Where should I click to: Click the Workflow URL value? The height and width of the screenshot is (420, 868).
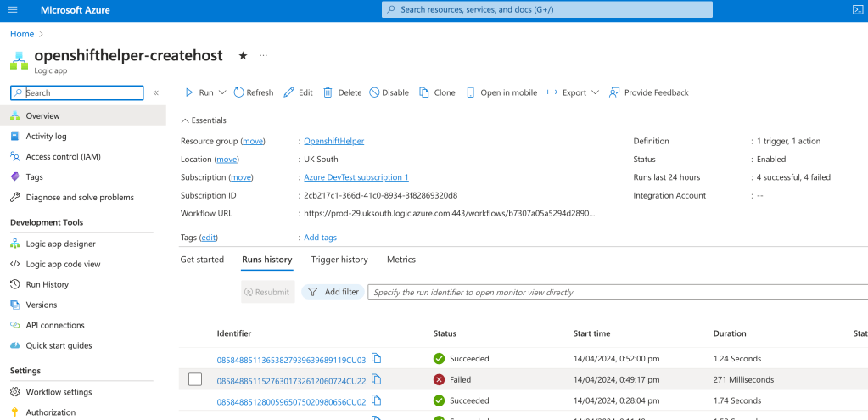449,213
